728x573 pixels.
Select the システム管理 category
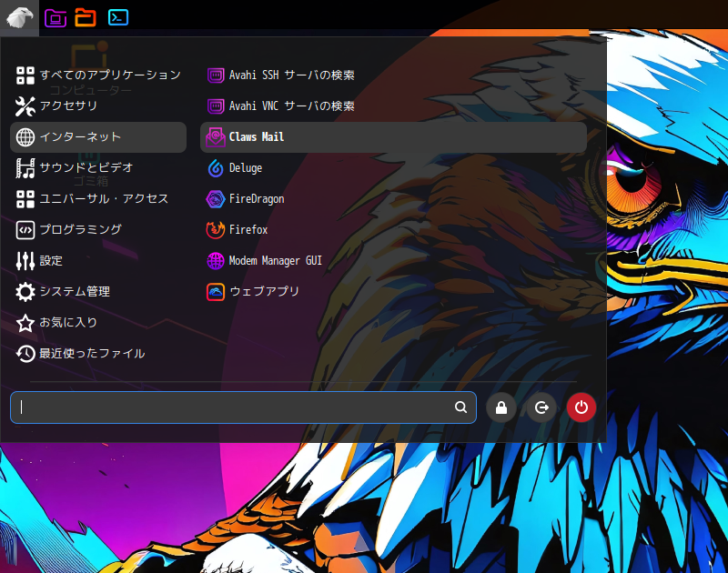click(x=98, y=292)
